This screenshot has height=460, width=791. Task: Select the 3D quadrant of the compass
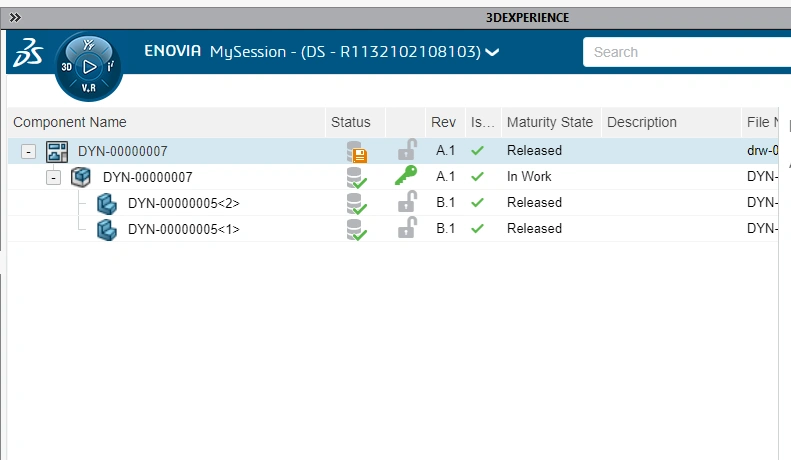67,67
